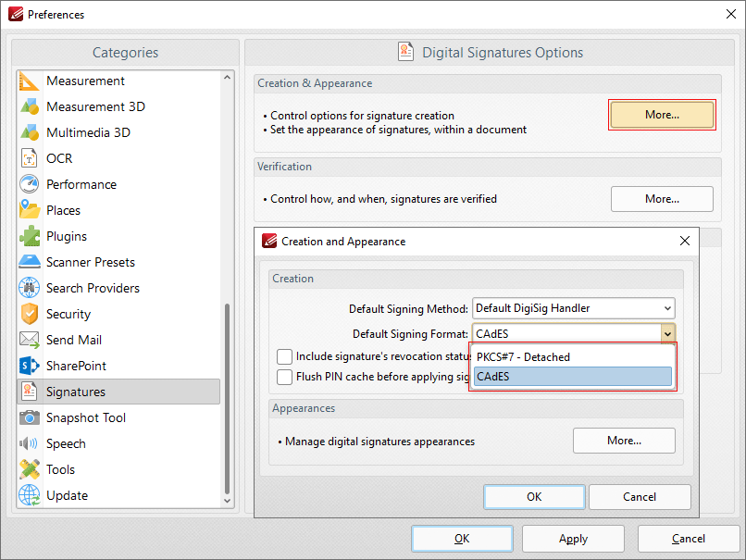Click the Scanner Presets icon

(29, 262)
